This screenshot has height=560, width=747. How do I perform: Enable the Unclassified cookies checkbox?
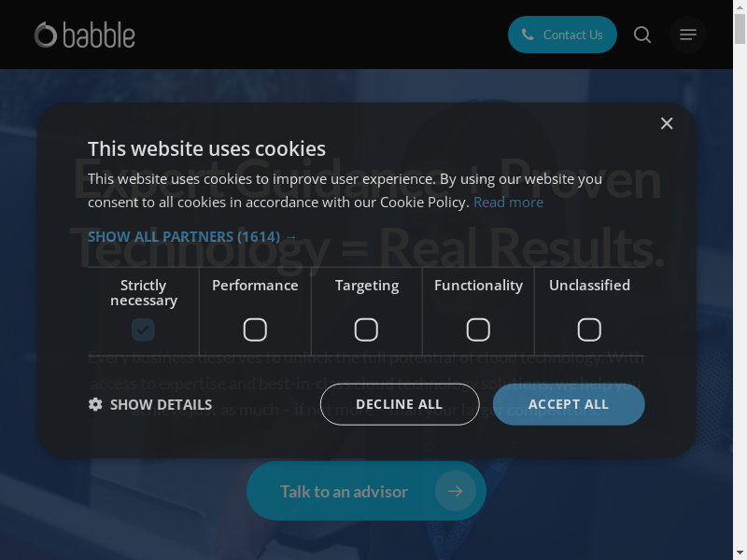(589, 329)
